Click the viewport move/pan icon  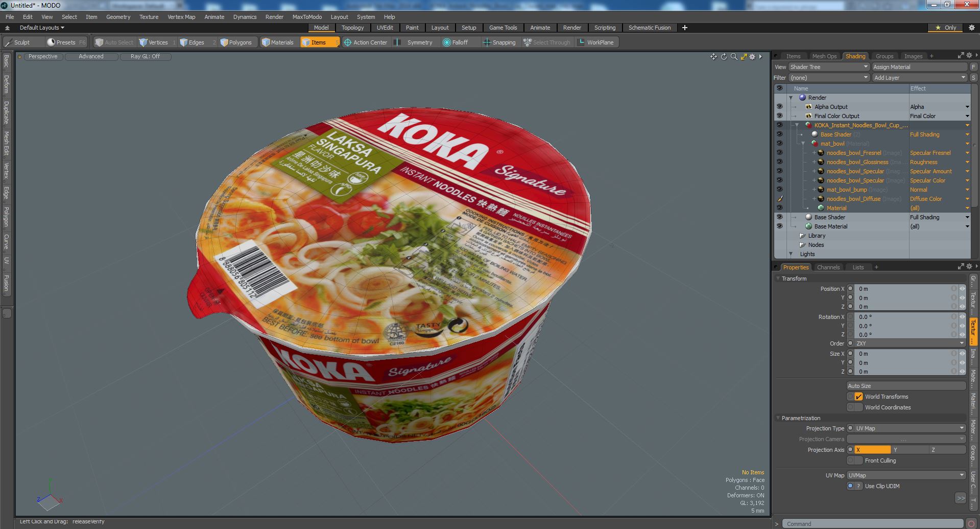(x=713, y=57)
